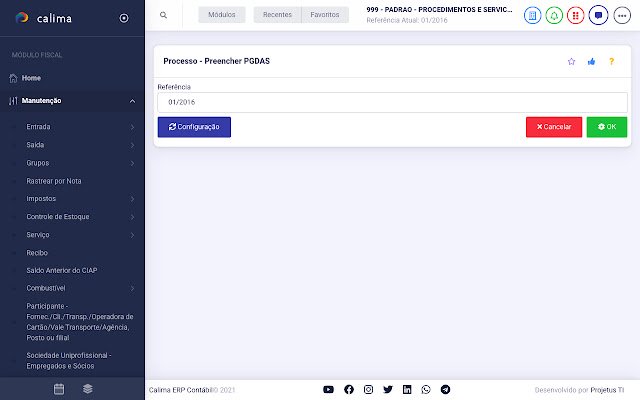Open the Twitter footer icon

click(x=388, y=389)
